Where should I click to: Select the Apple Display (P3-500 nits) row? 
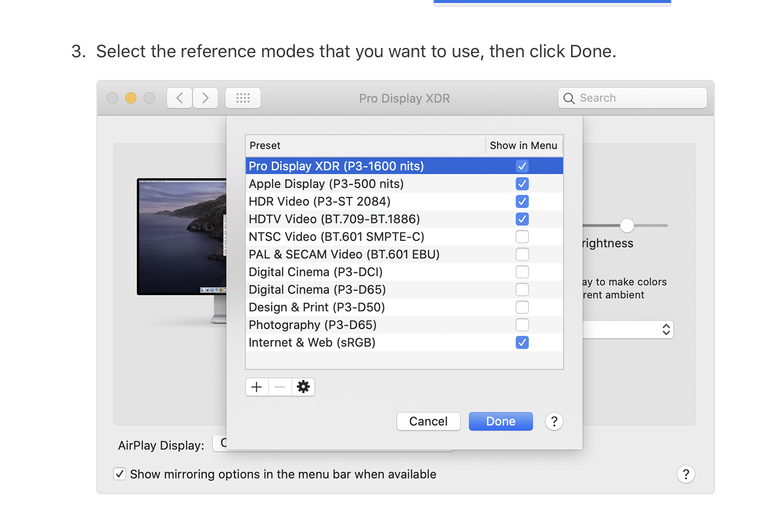click(405, 184)
